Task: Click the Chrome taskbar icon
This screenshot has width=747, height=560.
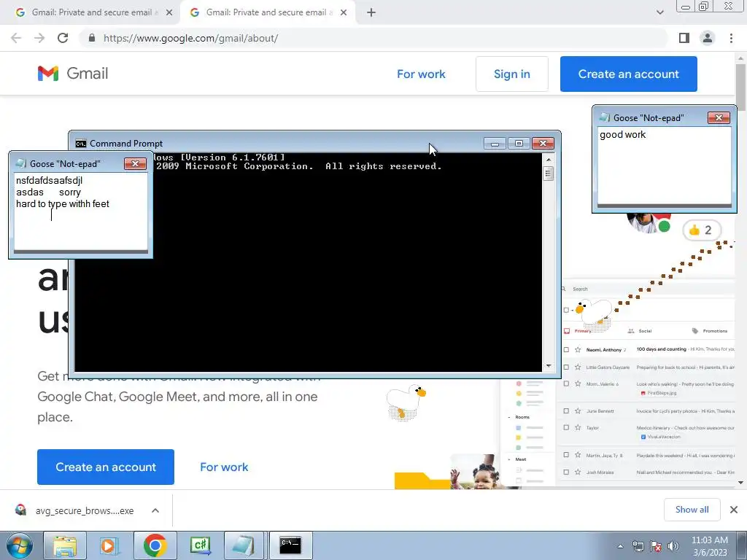Action: (x=155, y=545)
